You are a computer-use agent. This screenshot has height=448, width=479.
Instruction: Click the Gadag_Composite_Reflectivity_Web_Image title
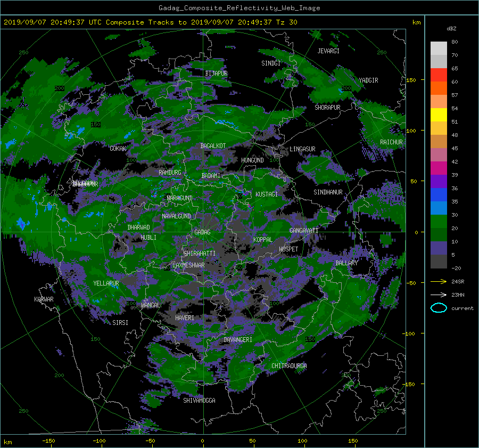tap(239, 8)
